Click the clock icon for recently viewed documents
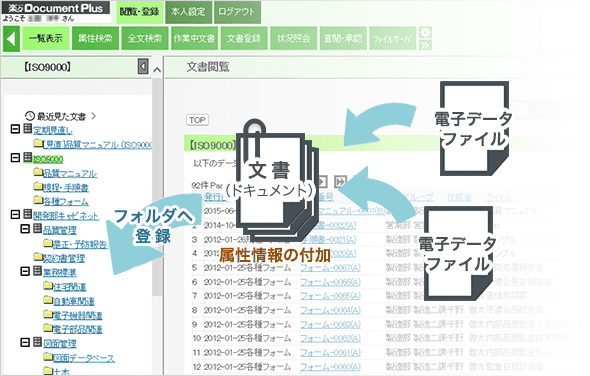The width and height of the screenshot is (590, 376). (30, 116)
